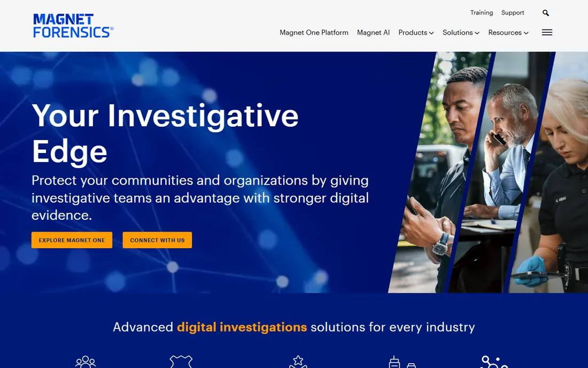Open the hamburger menu icon
The width and height of the screenshot is (588, 368).
pos(547,33)
